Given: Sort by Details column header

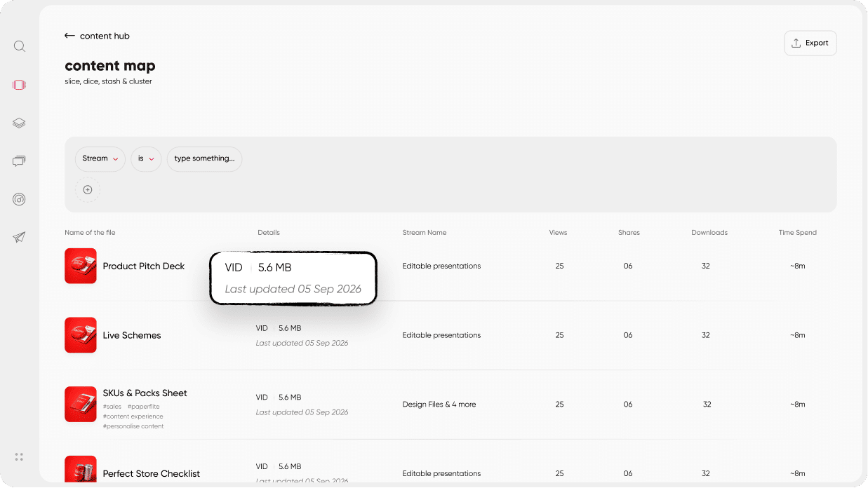Looking at the screenshot, I should 269,233.
